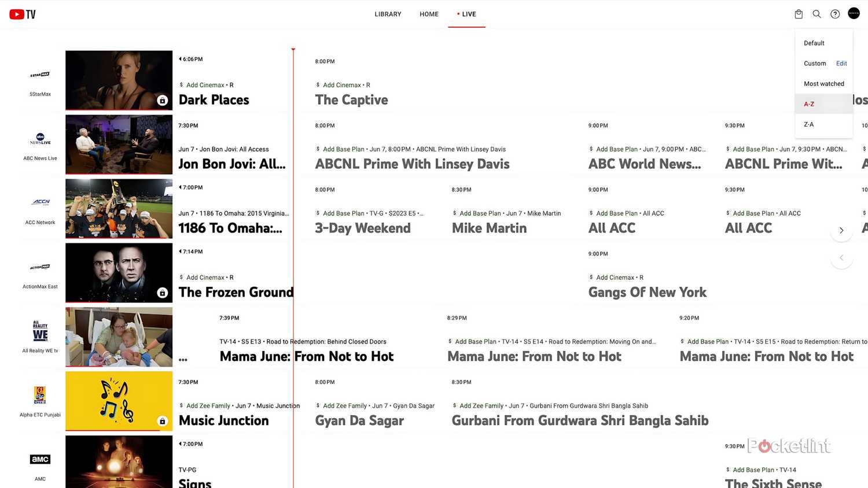Open the Mama June three-dot options menu
The height and width of the screenshot is (488, 868).
click(183, 359)
